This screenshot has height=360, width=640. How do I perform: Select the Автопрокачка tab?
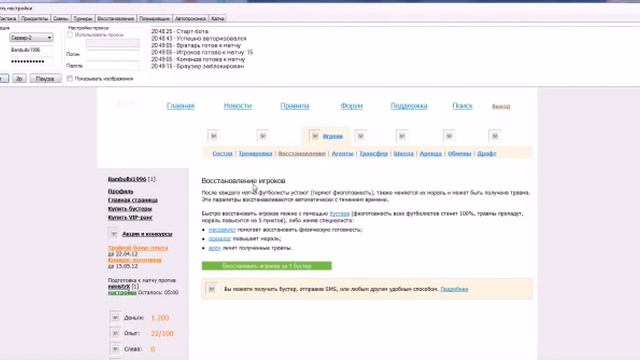click(x=190, y=18)
